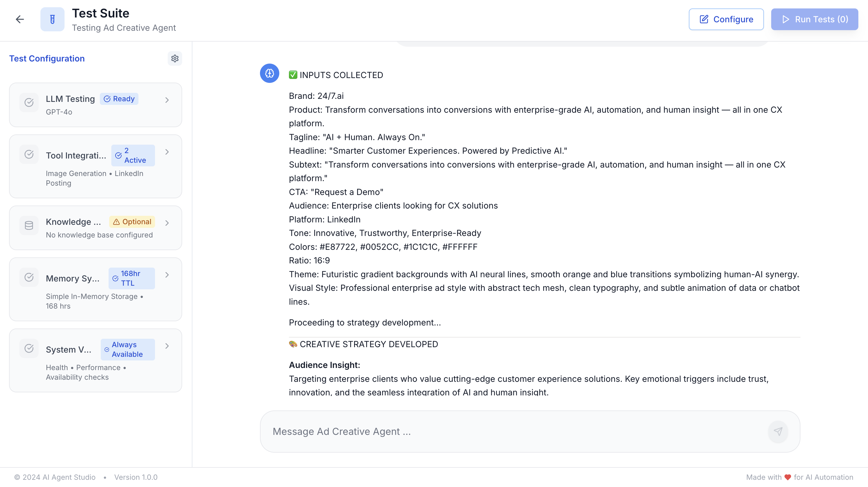The image size is (868, 487).
Task: Toggle Always Available on System Validation
Action: click(x=127, y=349)
